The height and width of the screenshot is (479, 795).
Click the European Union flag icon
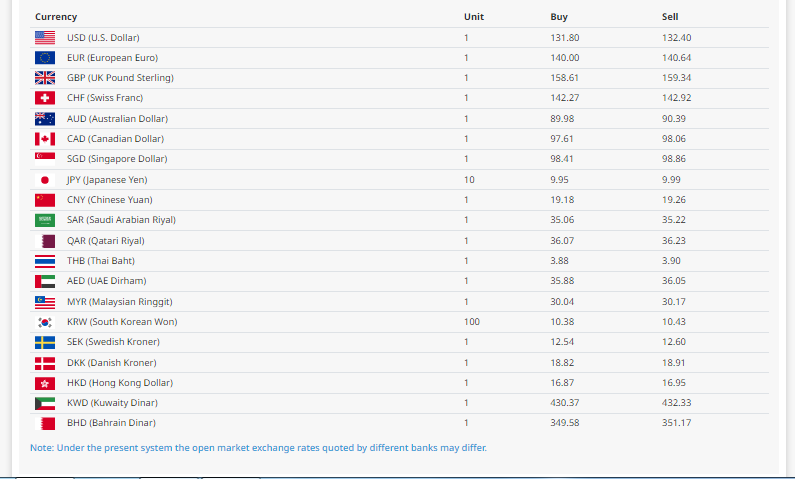pyautogui.click(x=45, y=58)
